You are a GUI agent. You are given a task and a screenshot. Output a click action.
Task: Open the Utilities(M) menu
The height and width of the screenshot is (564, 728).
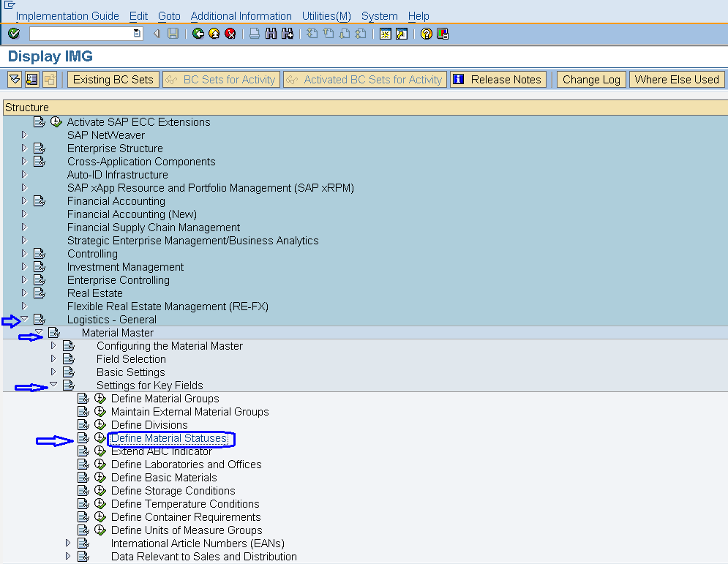[x=326, y=15]
